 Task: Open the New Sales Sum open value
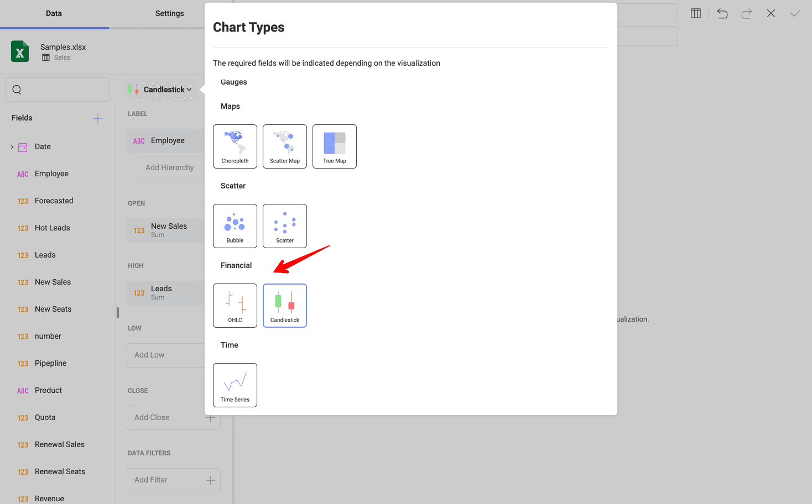tap(165, 230)
